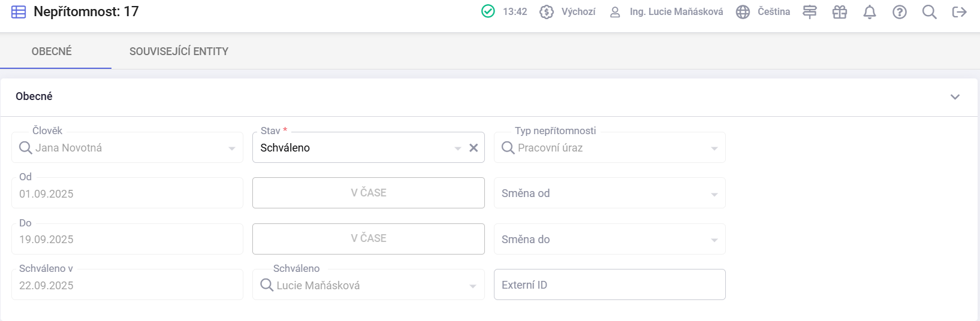The height and width of the screenshot is (321, 980).
Task: Click the help question mark icon
Action: 900,12
